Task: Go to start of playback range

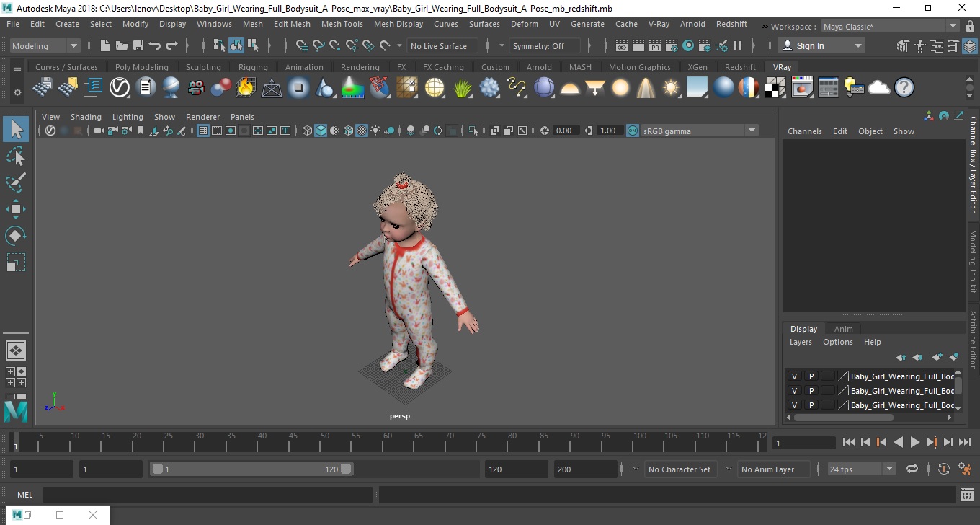Action: pyautogui.click(x=849, y=442)
